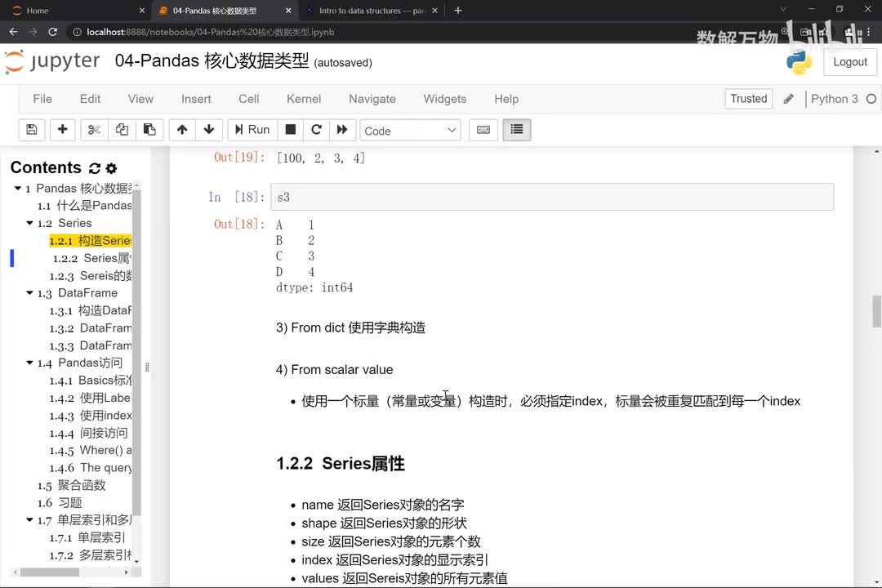Switch to Intro to data structures tab
This screenshot has width=882, height=588.
[x=372, y=11]
